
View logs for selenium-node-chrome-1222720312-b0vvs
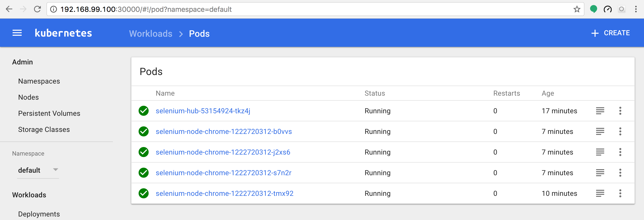coord(600,131)
